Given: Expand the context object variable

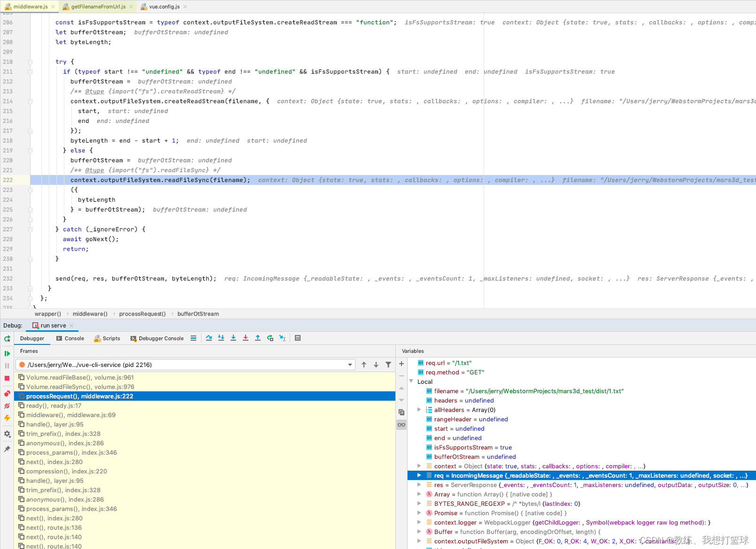Looking at the screenshot, I should pyautogui.click(x=419, y=466).
